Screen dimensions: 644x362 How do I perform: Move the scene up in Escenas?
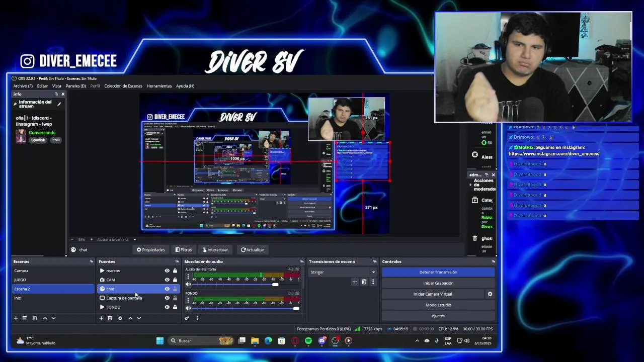click(45, 318)
